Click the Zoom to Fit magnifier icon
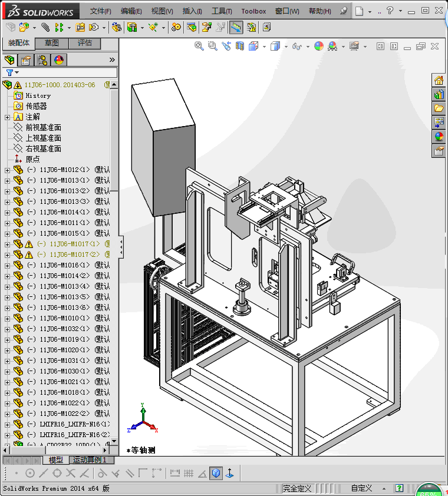Screen dimensions: 448x496 click(x=199, y=46)
